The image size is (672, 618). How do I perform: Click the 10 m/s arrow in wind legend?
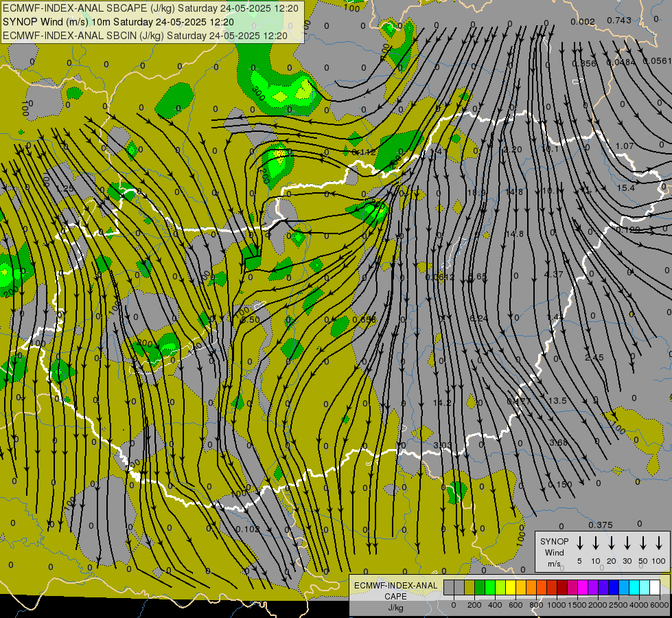point(595,543)
